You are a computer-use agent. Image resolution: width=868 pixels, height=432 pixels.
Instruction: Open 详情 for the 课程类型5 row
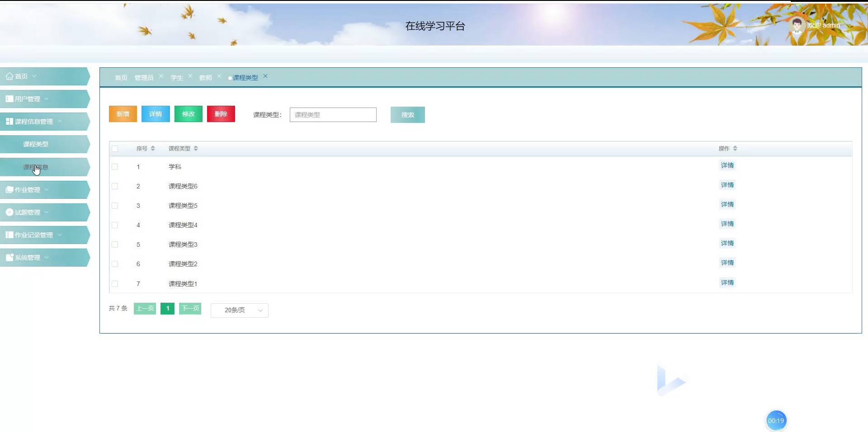727,204
